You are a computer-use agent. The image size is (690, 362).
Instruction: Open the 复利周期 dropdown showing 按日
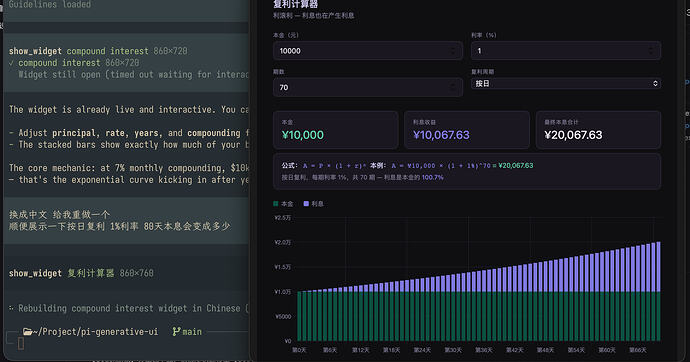click(566, 84)
